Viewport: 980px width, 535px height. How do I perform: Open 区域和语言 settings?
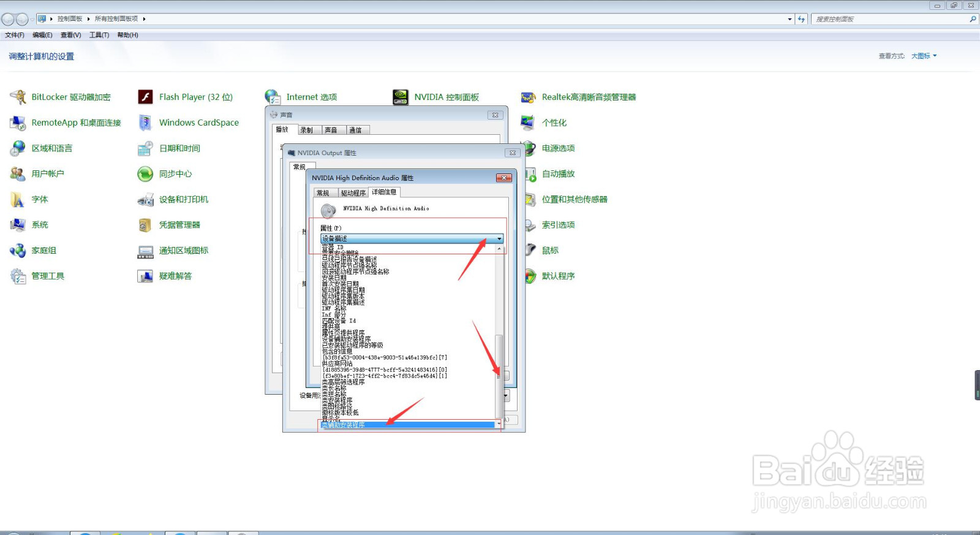(x=41, y=148)
